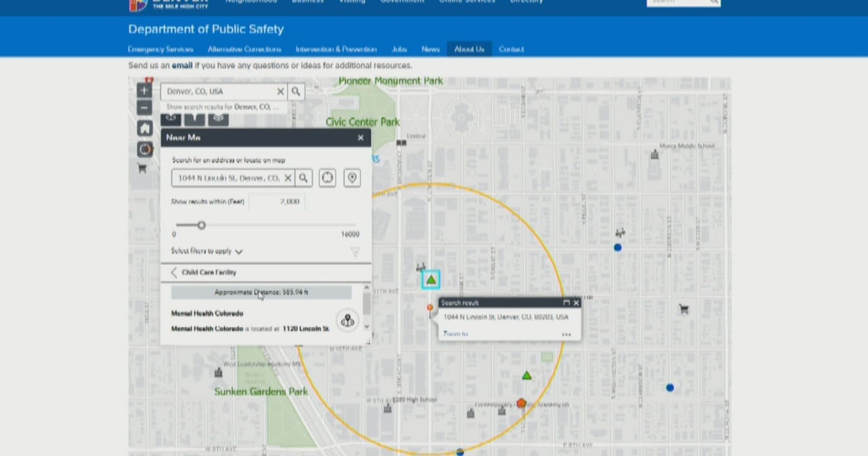Click the results list scrollbar thumb

pos(367,304)
